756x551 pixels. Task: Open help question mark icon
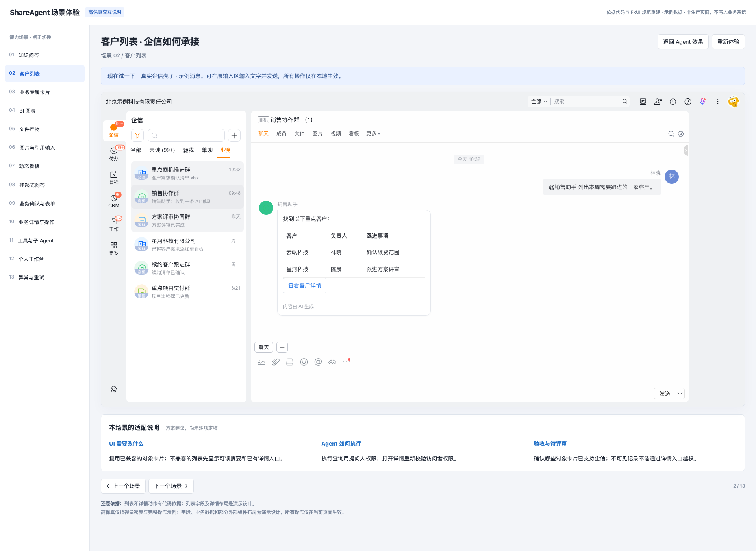click(688, 102)
